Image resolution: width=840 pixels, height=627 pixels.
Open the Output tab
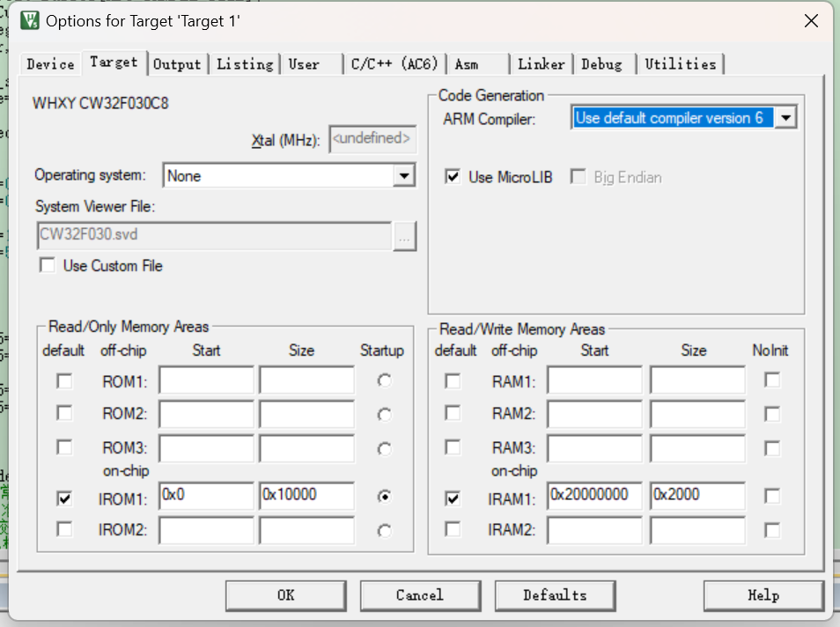[177, 64]
